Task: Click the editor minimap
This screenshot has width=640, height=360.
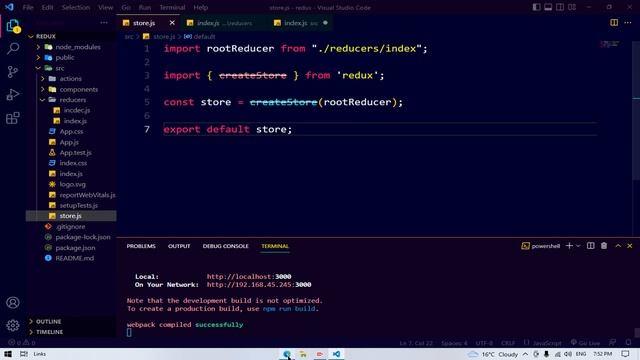Action: (610, 44)
